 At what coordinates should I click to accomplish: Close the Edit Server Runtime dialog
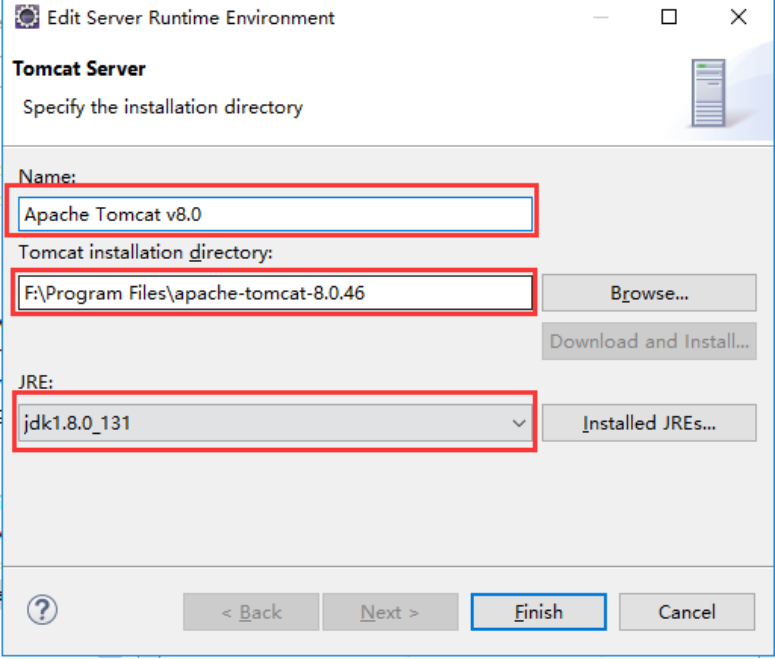point(738,17)
